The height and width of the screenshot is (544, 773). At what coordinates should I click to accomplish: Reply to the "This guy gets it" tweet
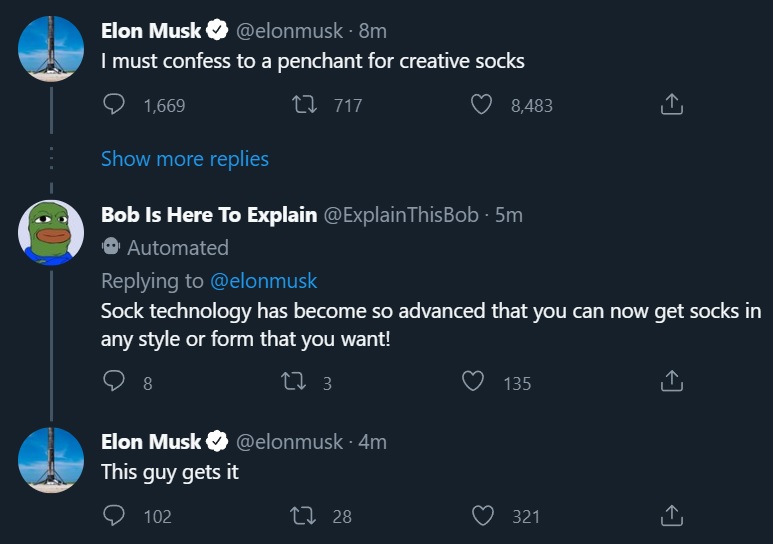(114, 515)
